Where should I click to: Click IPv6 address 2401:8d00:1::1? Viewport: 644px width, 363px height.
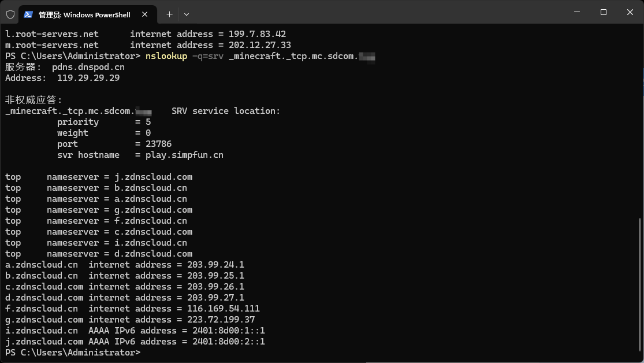click(x=229, y=331)
